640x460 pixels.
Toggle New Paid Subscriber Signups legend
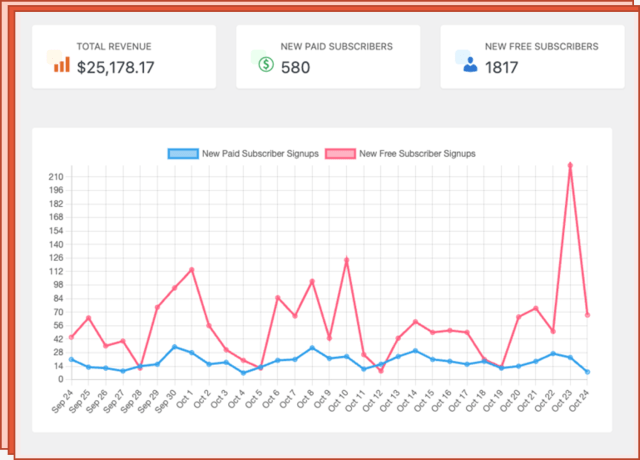coord(243,154)
